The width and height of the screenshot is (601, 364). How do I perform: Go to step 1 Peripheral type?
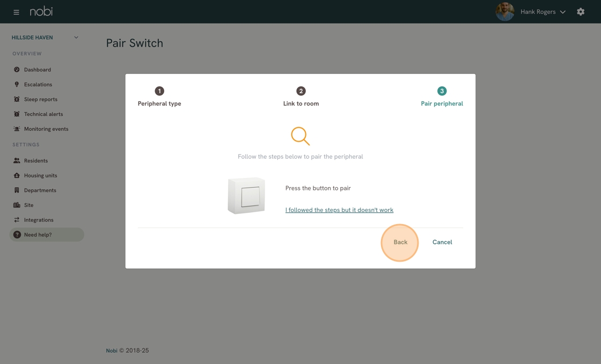[159, 91]
